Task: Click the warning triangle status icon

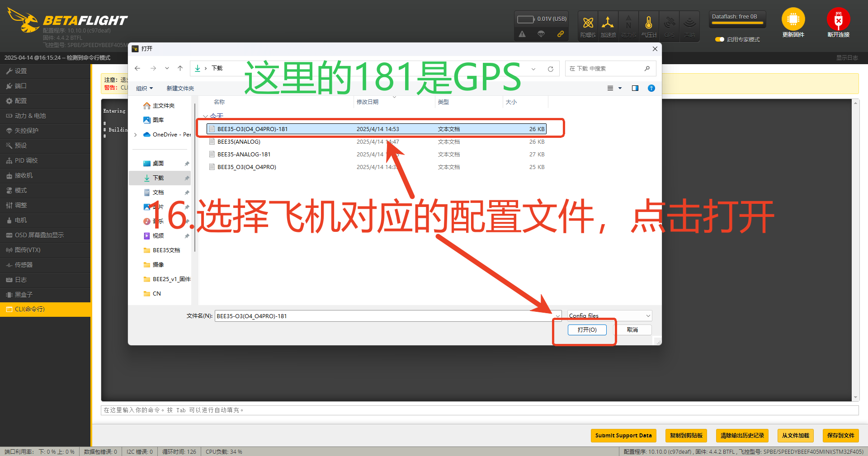Action: [522, 34]
